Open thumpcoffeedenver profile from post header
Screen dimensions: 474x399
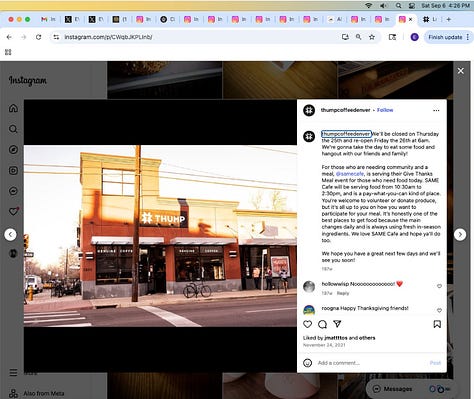[345, 110]
